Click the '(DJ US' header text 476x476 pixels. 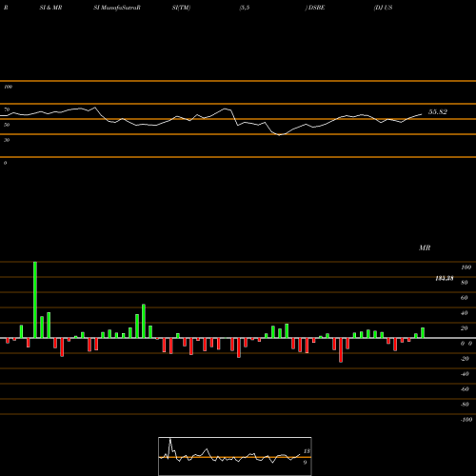[x=383, y=8]
